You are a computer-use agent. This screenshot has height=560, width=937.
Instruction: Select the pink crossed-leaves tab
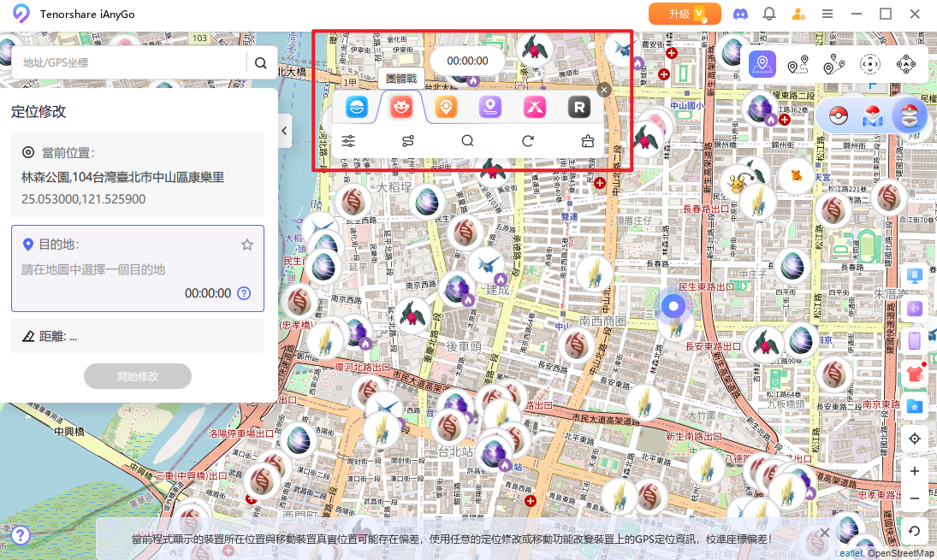[535, 108]
